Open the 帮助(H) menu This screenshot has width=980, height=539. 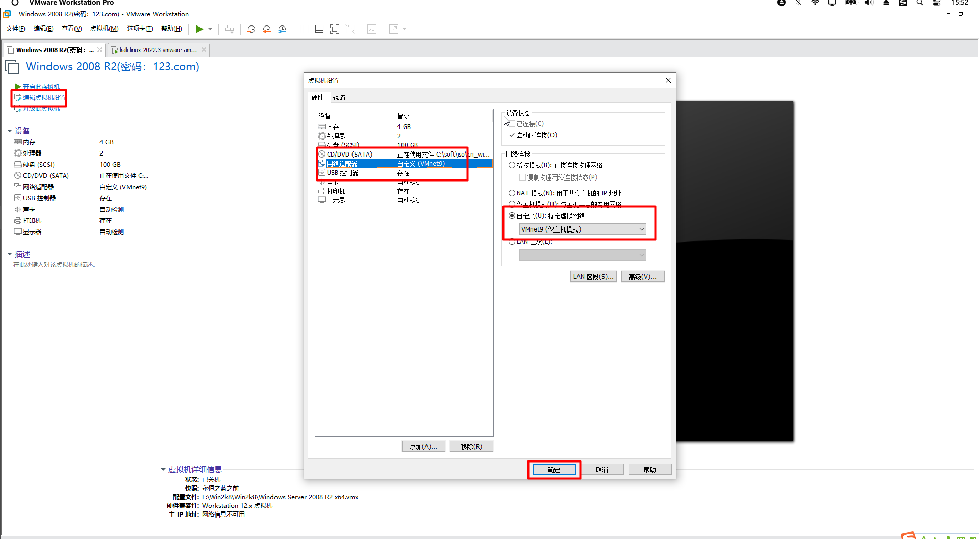(x=171, y=29)
